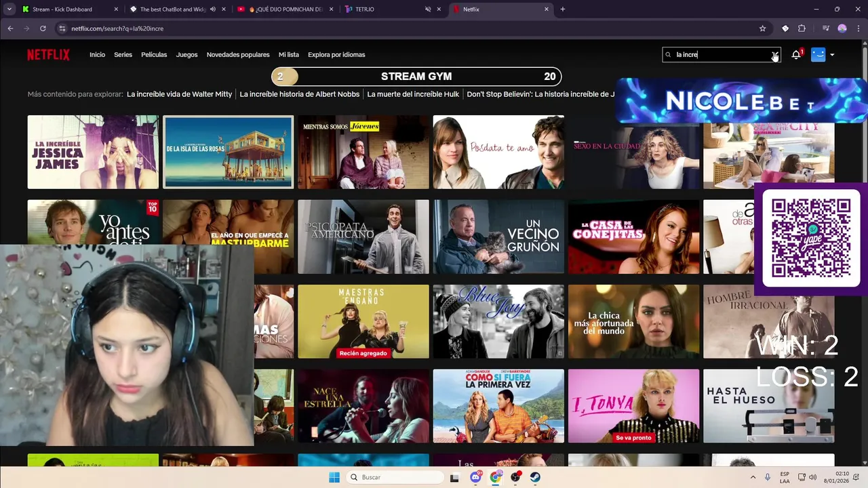Screen dimensions: 868x488
Task: Open Novedades populares section
Action: click(x=238, y=55)
